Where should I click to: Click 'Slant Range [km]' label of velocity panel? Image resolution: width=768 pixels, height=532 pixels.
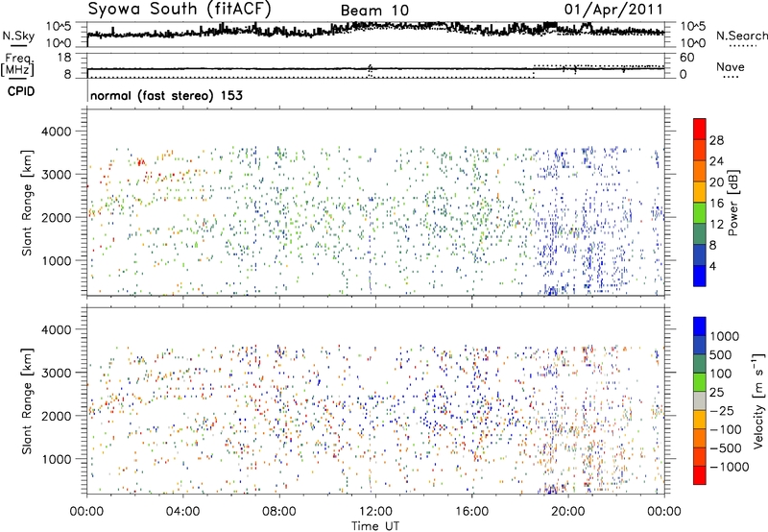27,401
